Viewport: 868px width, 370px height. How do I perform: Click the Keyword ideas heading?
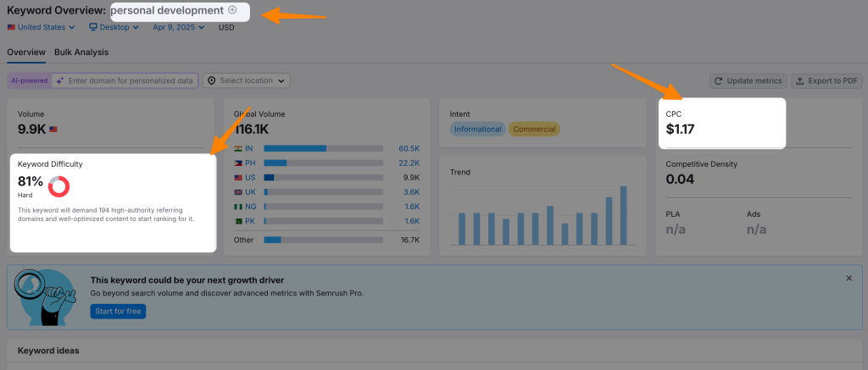(48, 351)
